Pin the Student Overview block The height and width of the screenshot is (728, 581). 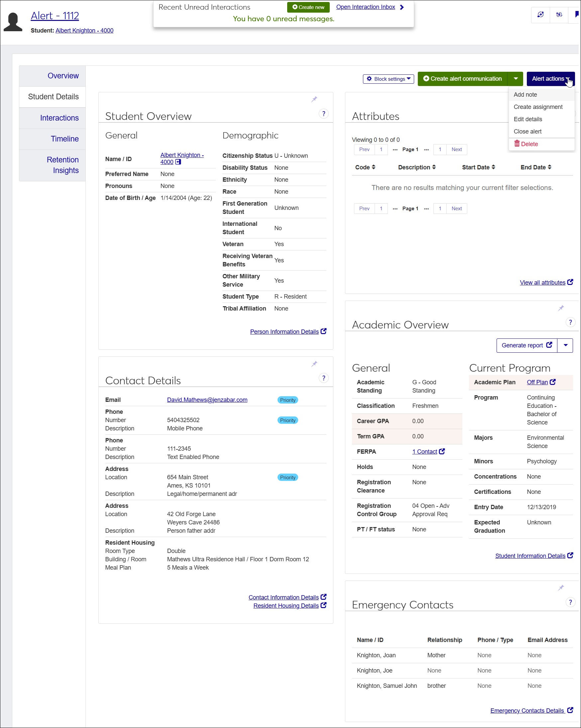314,99
